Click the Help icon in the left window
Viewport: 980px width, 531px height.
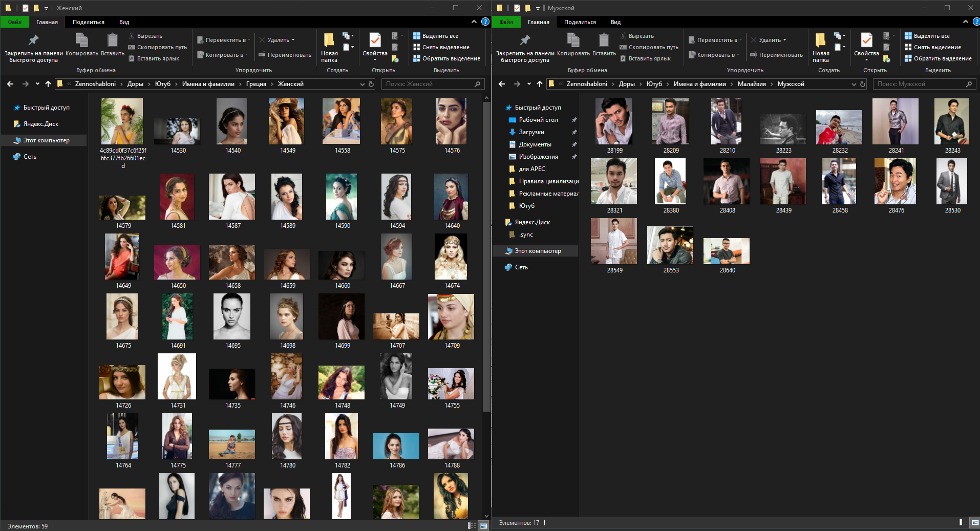pyautogui.click(x=485, y=22)
